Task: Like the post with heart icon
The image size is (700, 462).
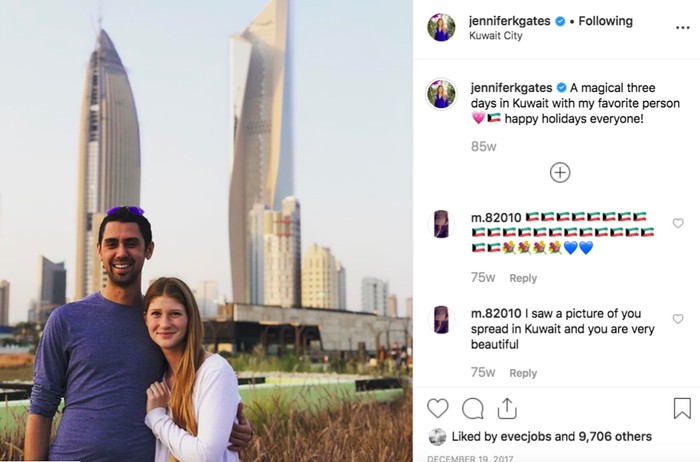Action: 438,408
